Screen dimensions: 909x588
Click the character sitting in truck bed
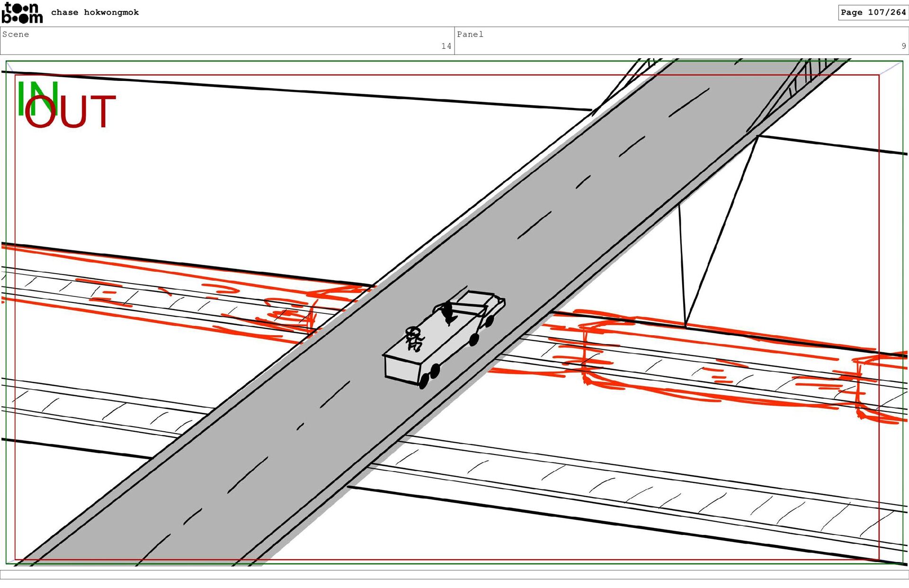(414, 339)
